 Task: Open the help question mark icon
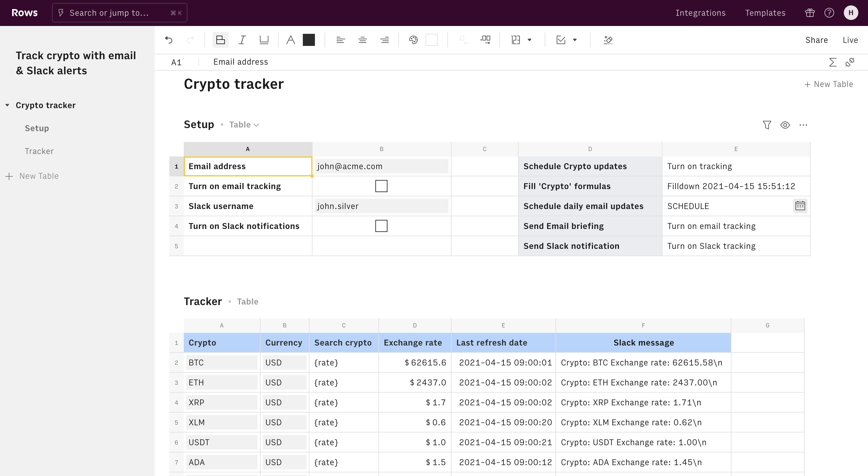point(829,13)
